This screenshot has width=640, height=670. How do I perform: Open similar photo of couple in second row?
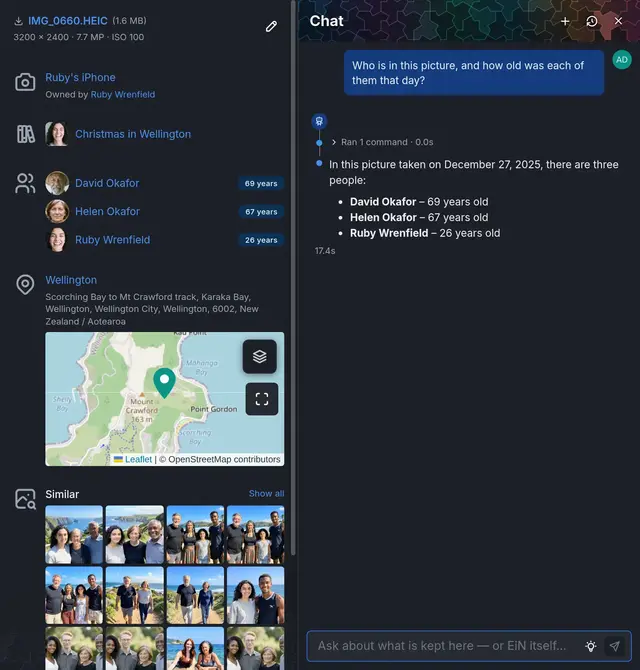coord(255,595)
